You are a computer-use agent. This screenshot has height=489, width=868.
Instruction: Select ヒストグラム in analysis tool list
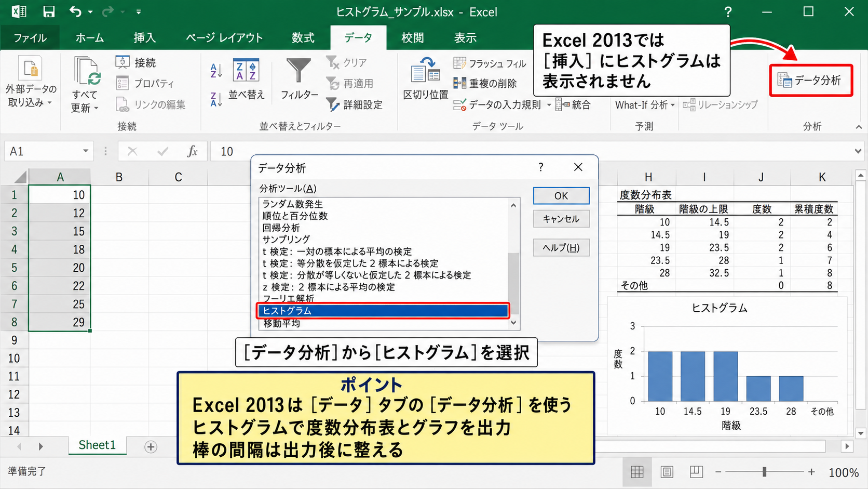coord(383,311)
